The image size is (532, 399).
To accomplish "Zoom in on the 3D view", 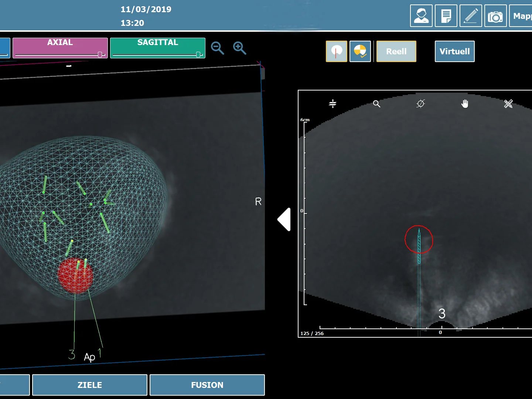I will 239,48.
